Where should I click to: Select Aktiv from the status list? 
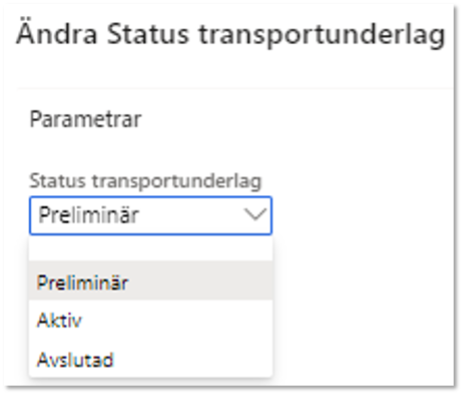click(151, 320)
